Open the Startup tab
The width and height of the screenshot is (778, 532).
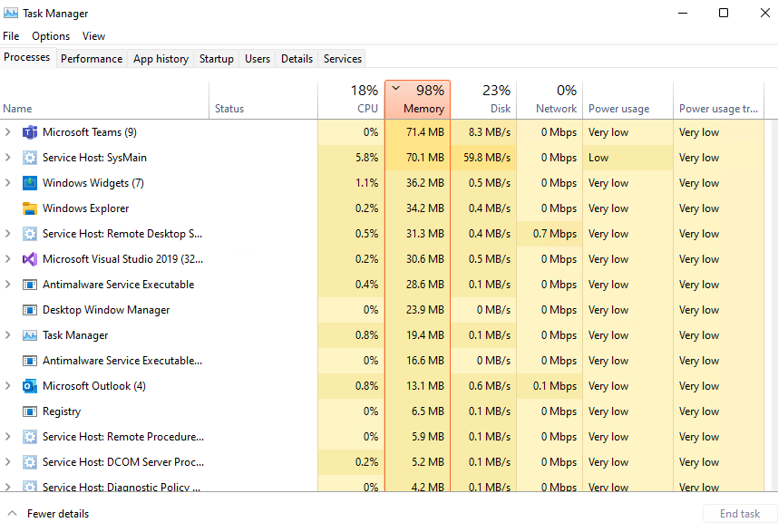pyautogui.click(x=217, y=59)
